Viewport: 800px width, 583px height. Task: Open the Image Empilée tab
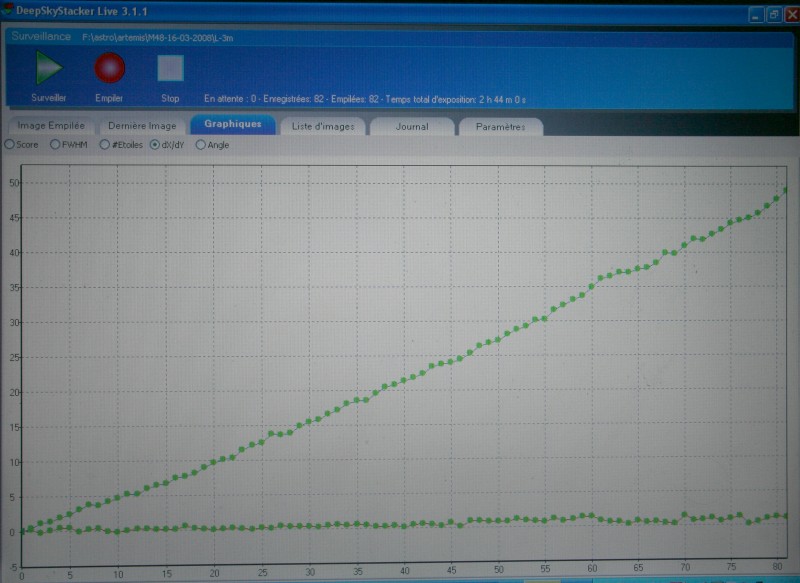[x=51, y=125]
